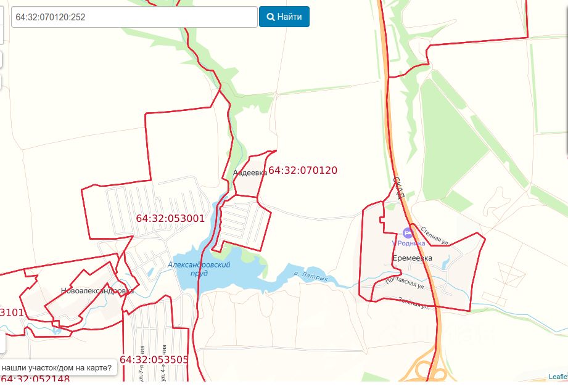Click the 'нашли участок/дом на карте?' prompt
The width and height of the screenshot is (568, 392).
click(57, 368)
